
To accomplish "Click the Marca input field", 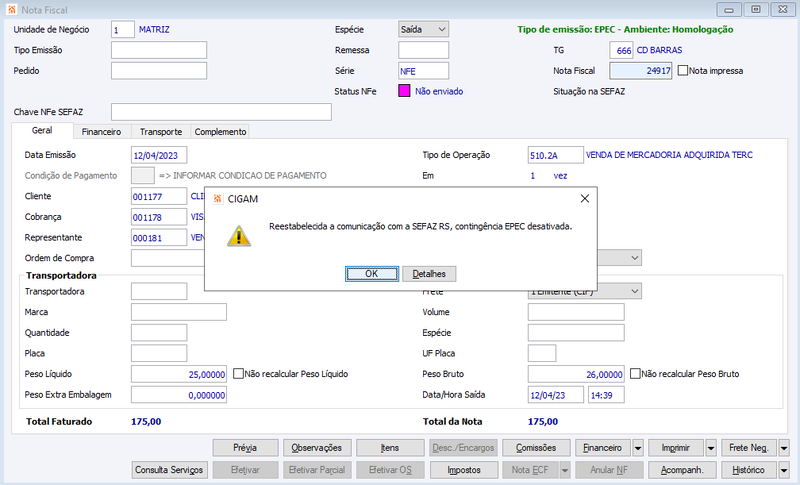I will [x=179, y=312].
